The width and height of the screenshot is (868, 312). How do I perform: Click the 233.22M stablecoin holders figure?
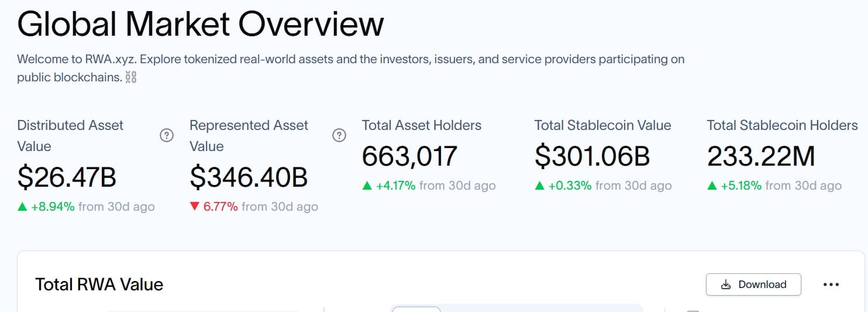[x=761, y=156]
